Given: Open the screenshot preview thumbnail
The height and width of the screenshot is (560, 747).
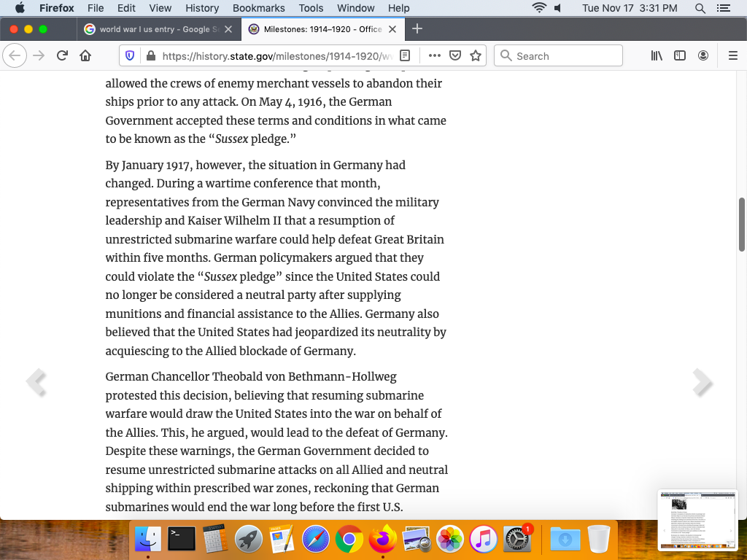Looking at the screenshot, I should pos(697,519).
